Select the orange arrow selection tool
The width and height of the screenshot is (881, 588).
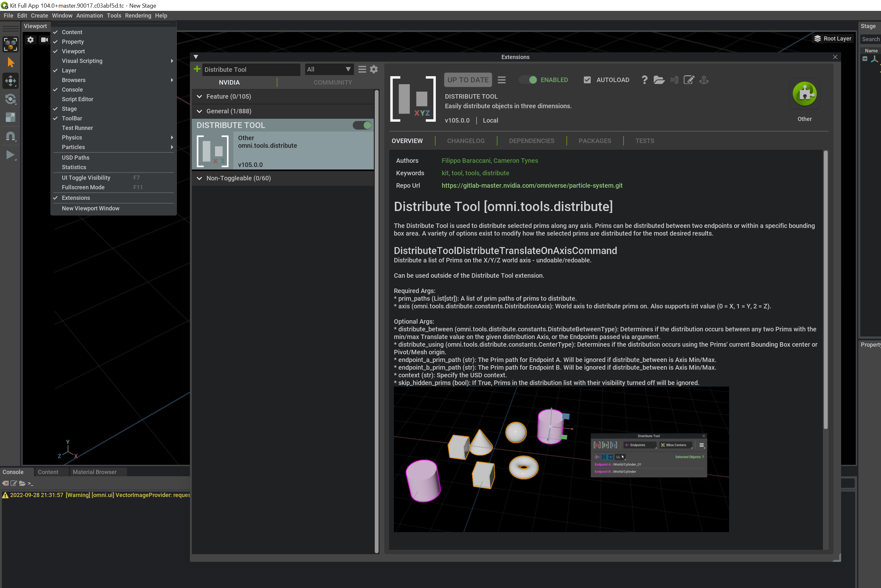[x=11, y=62]
